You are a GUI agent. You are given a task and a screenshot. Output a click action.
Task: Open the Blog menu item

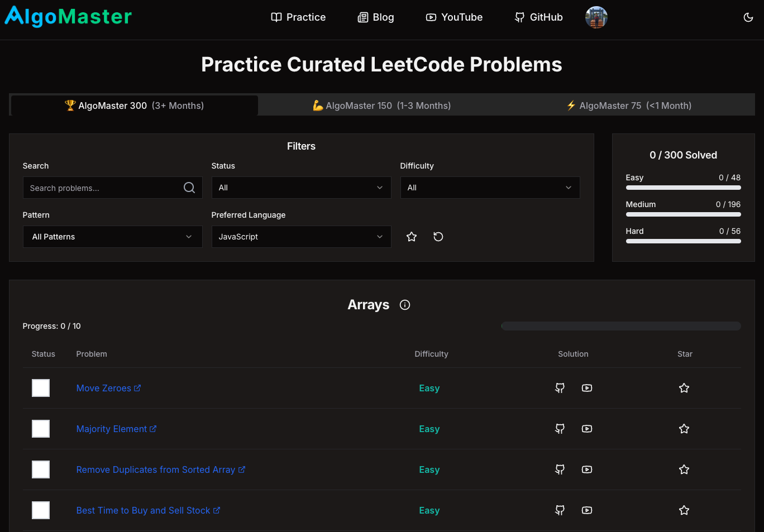click(376, 17)
